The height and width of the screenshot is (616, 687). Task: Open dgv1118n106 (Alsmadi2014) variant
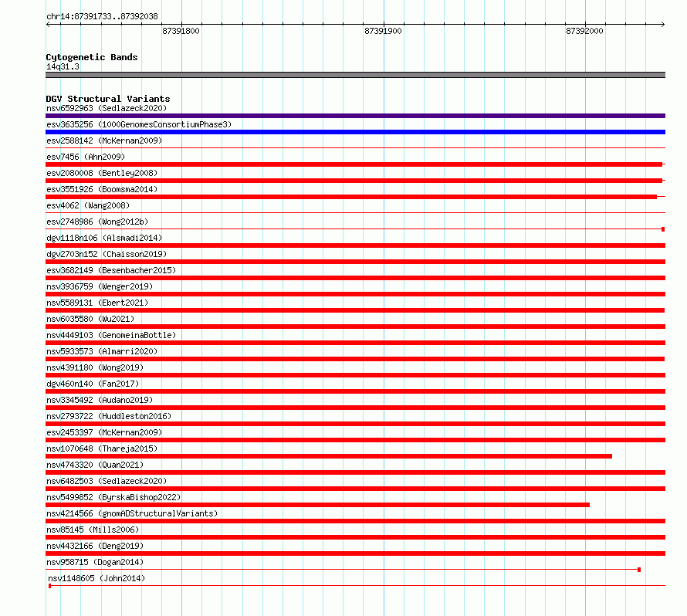104,238
